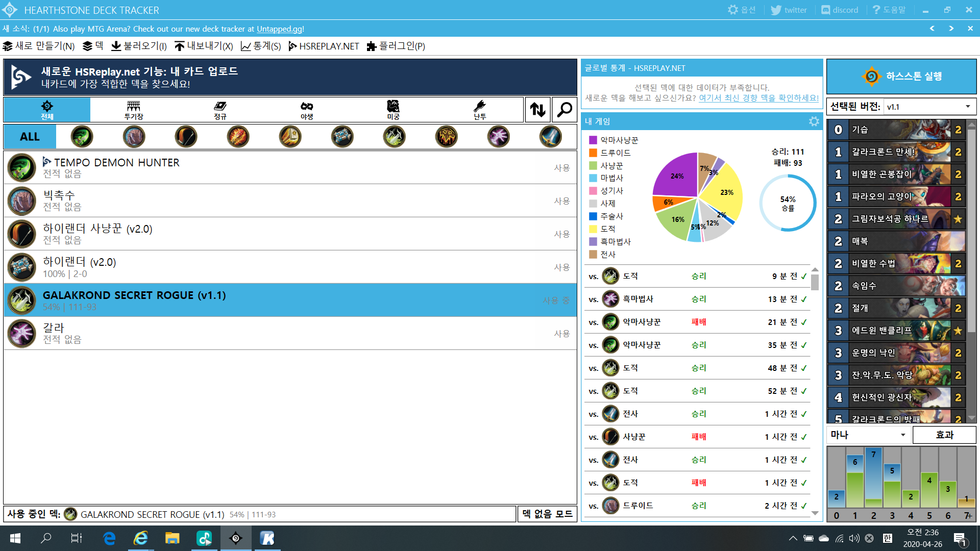Click the 효과 button
980x551 pixels.
(x=944, y=435)
